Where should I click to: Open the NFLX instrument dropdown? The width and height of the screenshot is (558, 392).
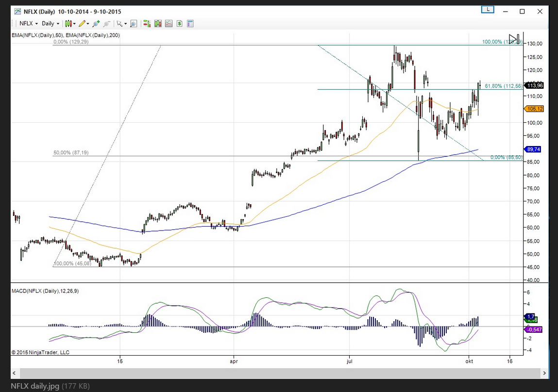pos(29,23)
